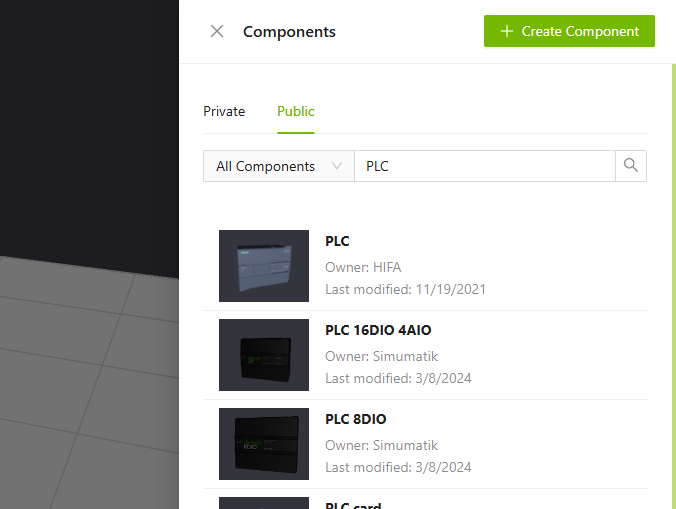The image size is (676, 509).
Task: Click the Create Component button
Action: [569, 31]
